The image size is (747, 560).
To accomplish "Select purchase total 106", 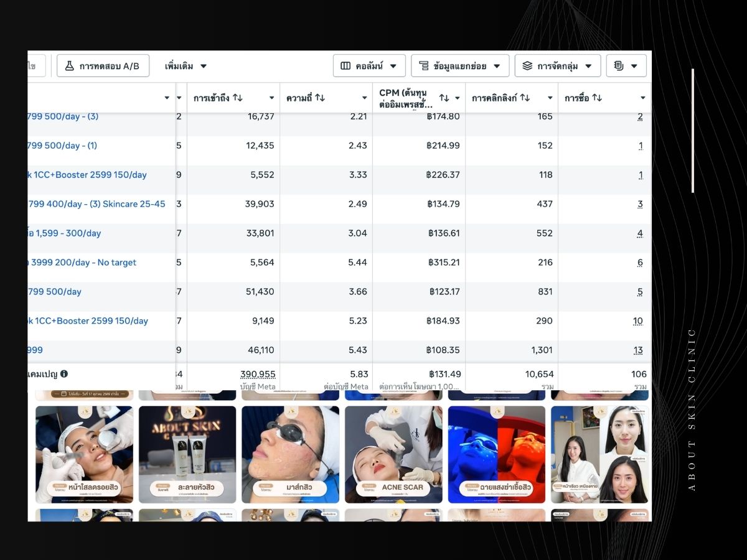I will 639,374.
